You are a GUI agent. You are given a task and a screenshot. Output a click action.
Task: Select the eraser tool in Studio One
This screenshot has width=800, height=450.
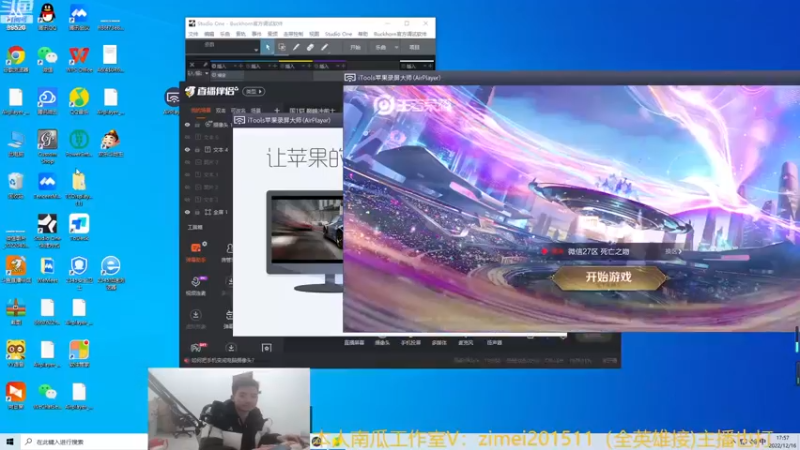[x=310, y=47]
